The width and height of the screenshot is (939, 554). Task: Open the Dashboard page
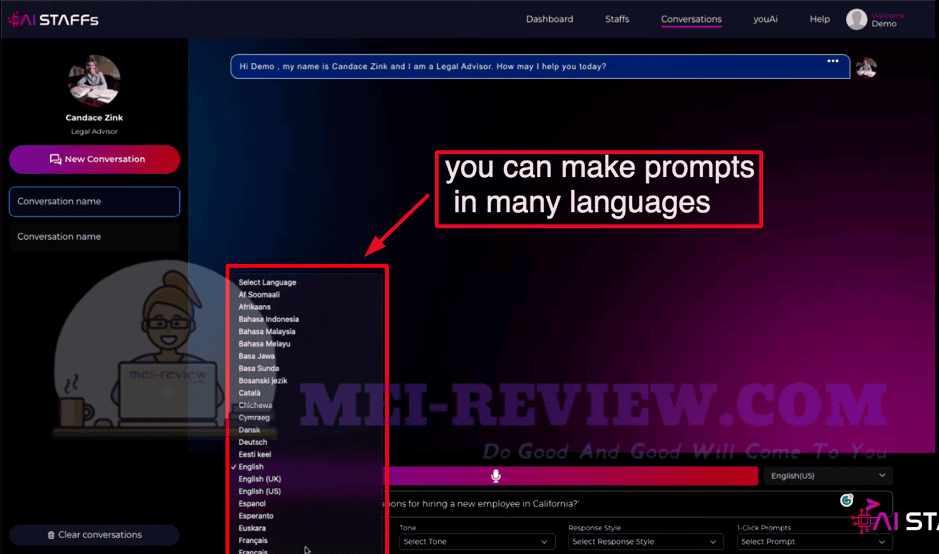549,19
